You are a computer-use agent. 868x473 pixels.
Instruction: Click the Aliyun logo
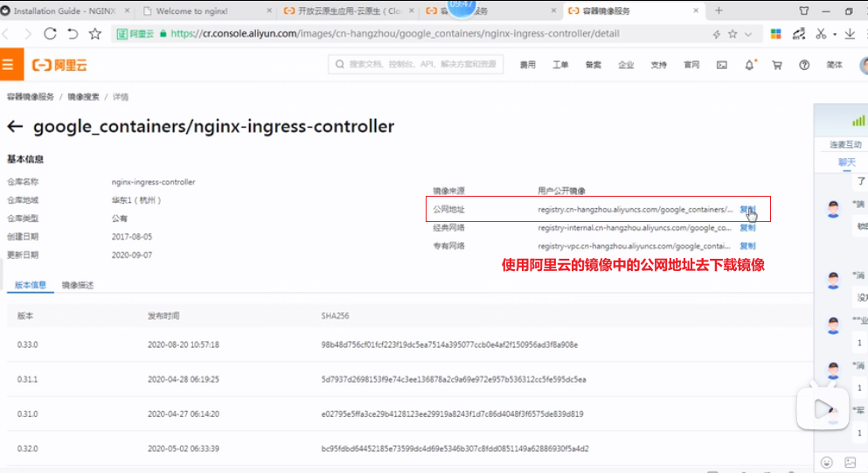pos(59,66)
